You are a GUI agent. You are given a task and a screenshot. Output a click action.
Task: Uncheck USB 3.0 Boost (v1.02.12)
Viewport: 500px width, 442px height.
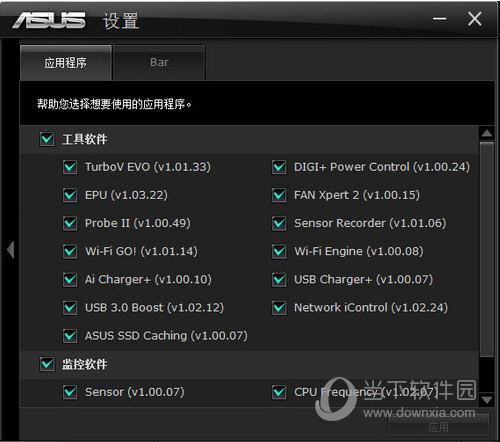point(70,307)
